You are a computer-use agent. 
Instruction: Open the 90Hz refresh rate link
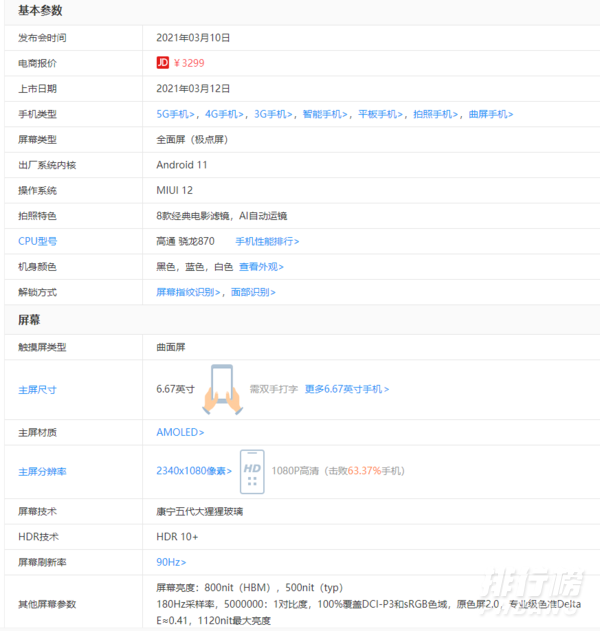point(171,562)
